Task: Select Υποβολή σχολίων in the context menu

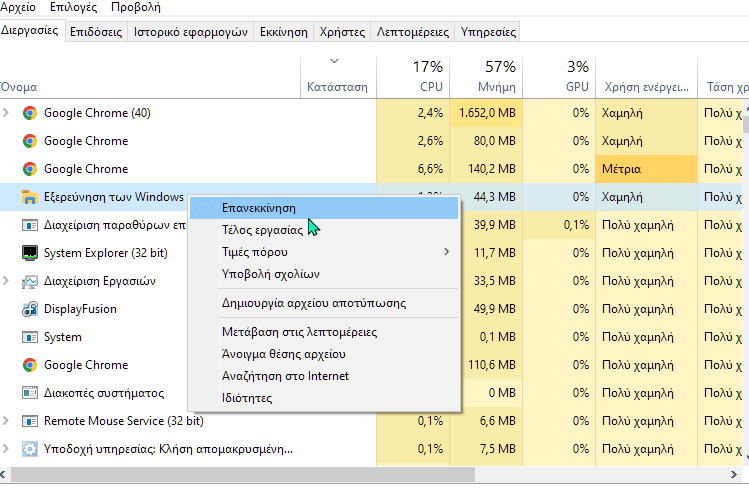Action: click(x=324, y=274)
